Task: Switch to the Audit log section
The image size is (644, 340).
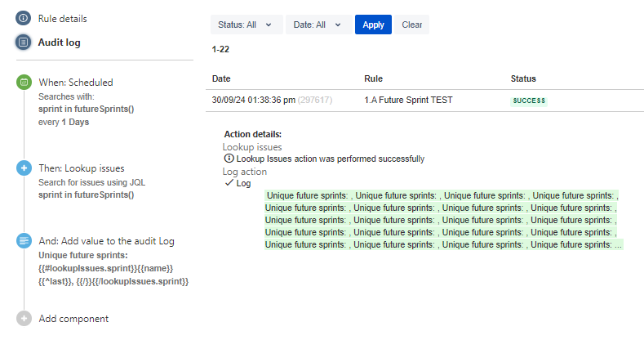Action: pos(60,42)
